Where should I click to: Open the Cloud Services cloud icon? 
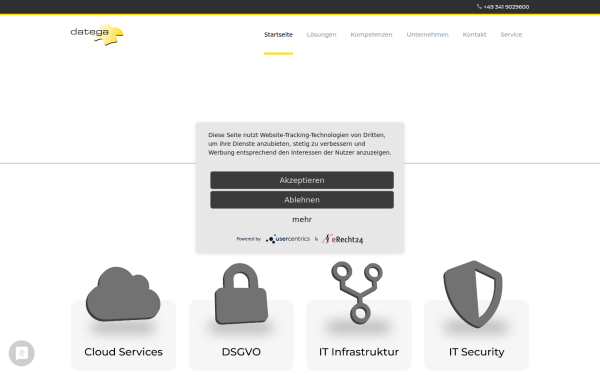coord(123,293)
